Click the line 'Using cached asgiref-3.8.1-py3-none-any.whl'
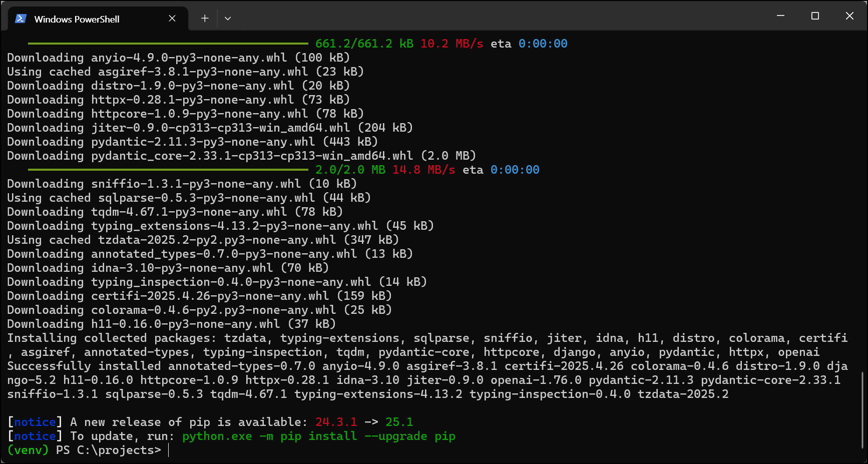 186,72
